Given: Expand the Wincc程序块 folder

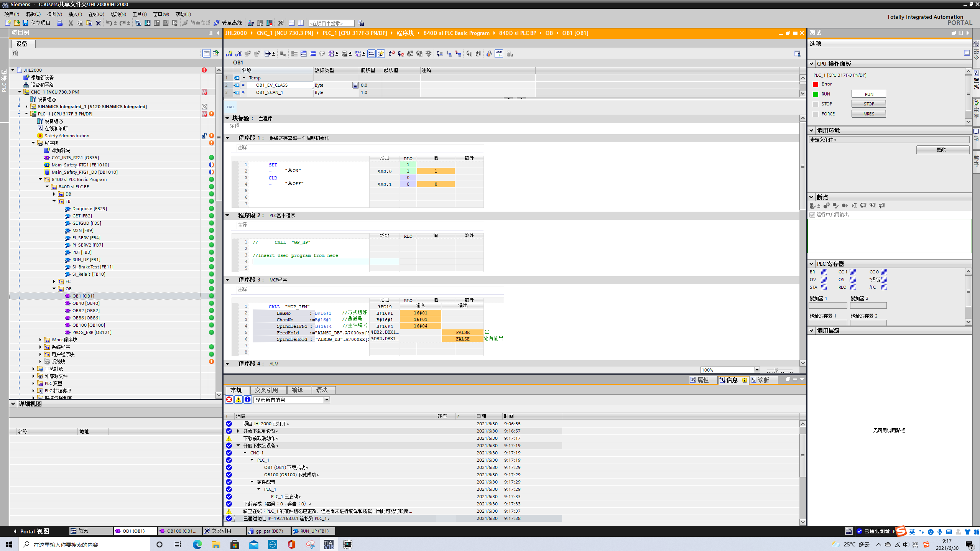Looking at the screenshot, I should pyautogui.click(x=40, y=340).
